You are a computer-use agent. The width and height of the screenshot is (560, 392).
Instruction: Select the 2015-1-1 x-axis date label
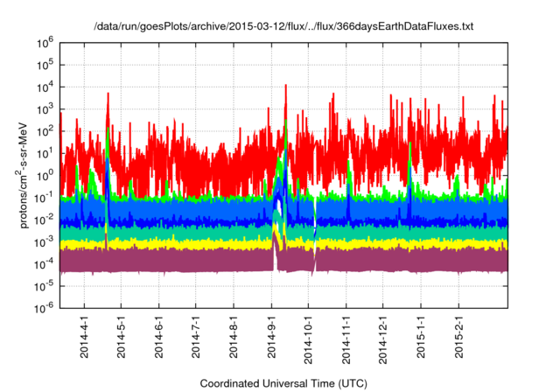click(421, 337)
